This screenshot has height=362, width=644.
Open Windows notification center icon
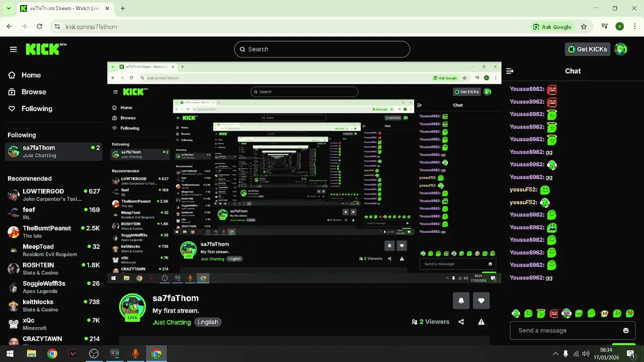pyautogui.click(x=632, y=354)
